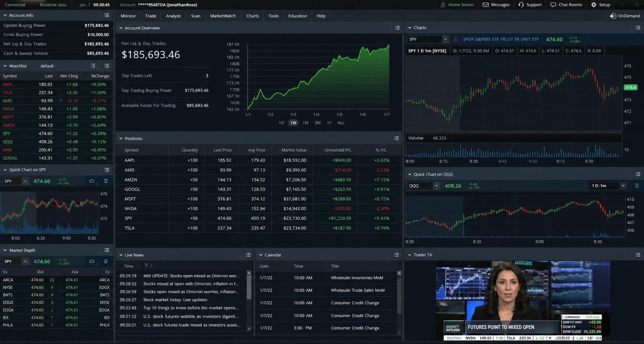Open Positions panel menu icon
This screenshot has height=344, width=644.
coord(396,139)
